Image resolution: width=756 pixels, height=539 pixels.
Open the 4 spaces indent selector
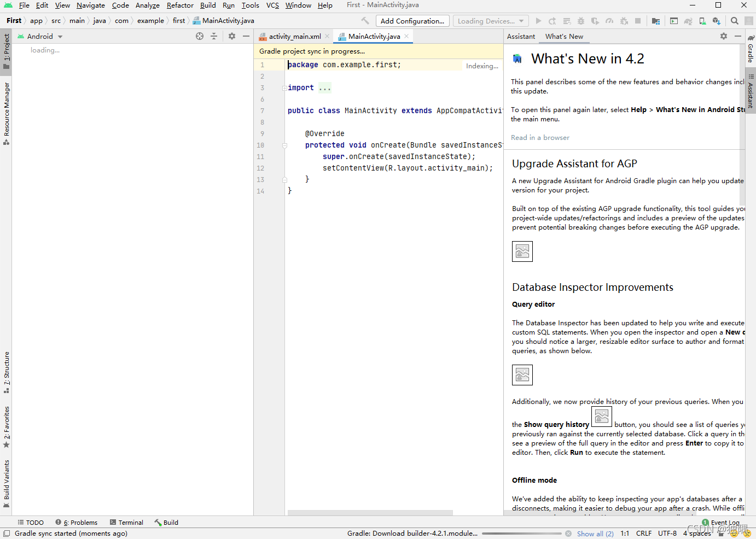click(697, 534)
